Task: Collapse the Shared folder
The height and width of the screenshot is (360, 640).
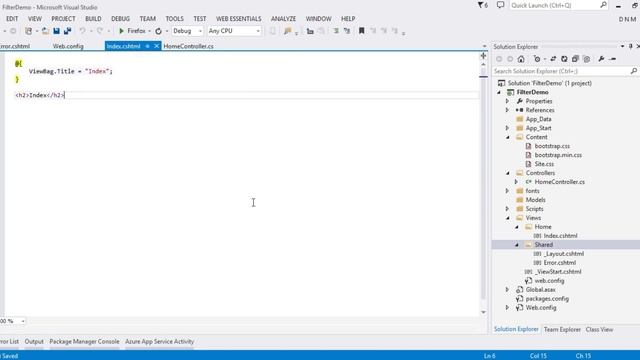Action: pos(517,245)
